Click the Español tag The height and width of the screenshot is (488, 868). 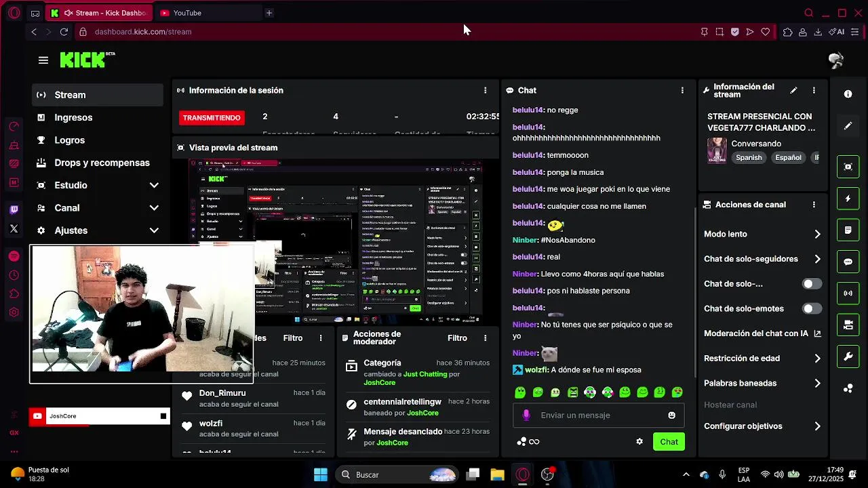(x=788, y=158)
